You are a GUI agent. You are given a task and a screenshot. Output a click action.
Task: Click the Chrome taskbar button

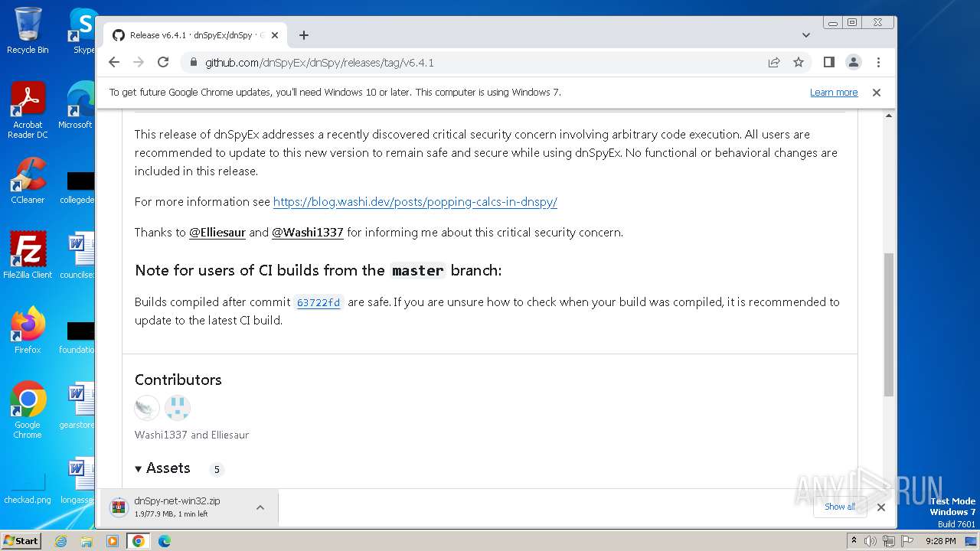point(139,541)
